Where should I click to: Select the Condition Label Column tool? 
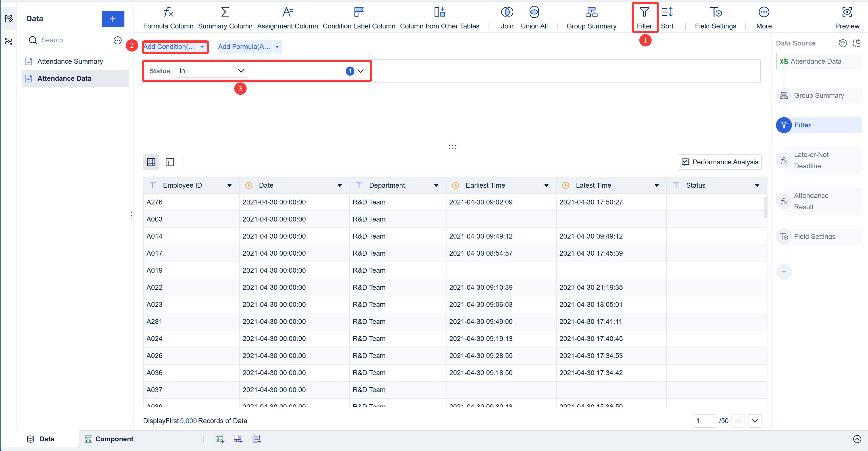[x=358, y=17]
